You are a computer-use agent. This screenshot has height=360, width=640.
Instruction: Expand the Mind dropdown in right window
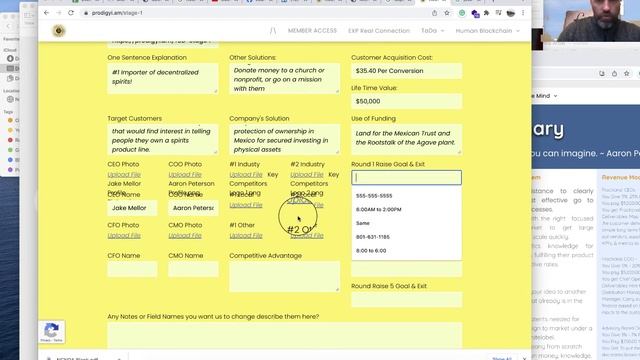click(545, 96)
